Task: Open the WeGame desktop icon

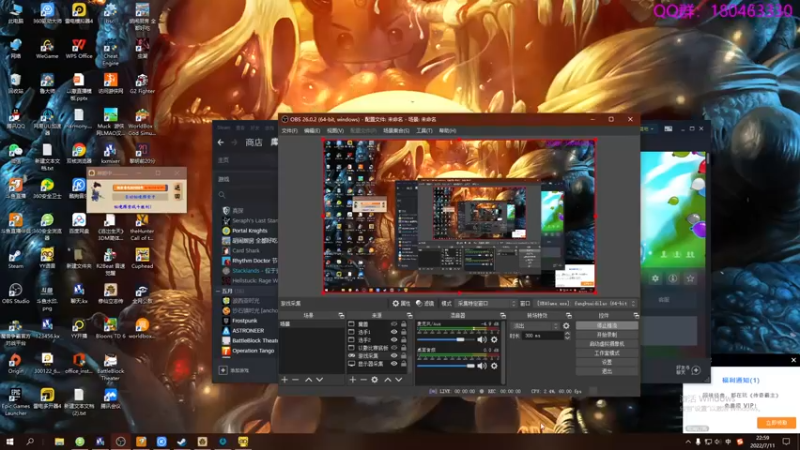Action: (47, 49)
